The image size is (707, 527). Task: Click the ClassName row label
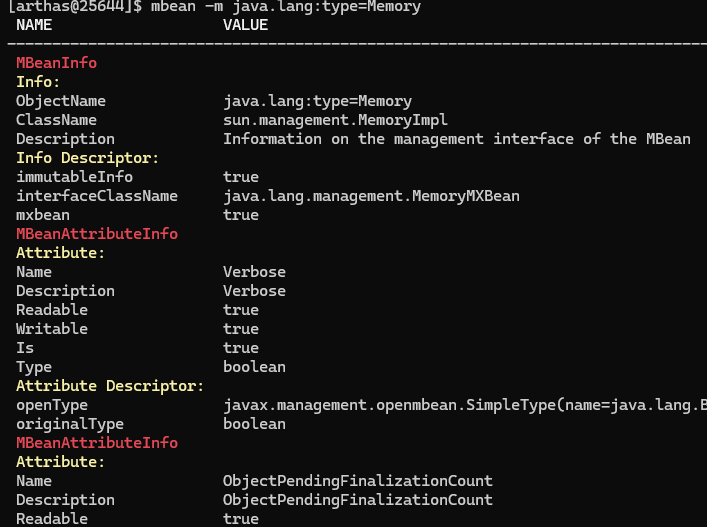click(57, 120)
